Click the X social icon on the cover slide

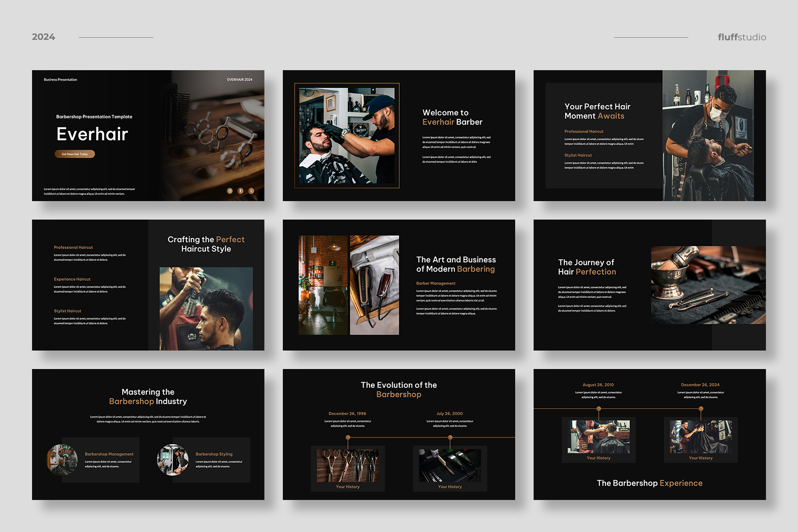click(251, 191)
